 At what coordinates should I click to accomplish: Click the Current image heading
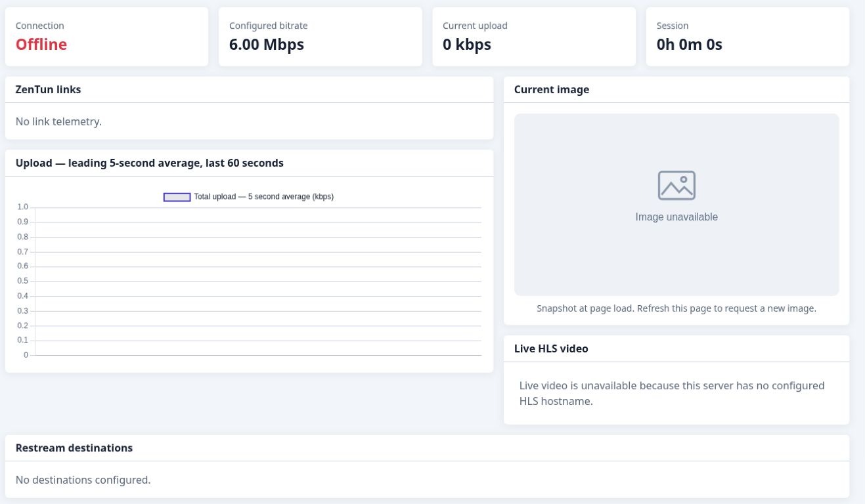click(x=552, y=89)
